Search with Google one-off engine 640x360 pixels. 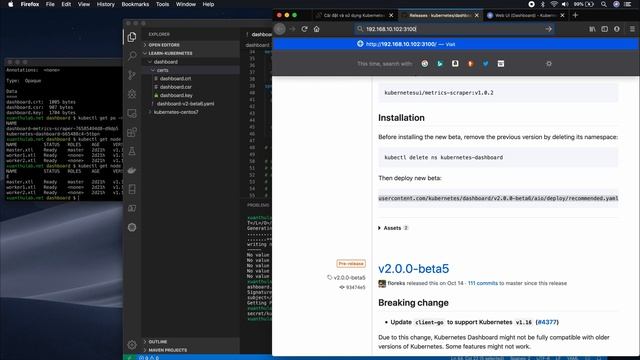[425, 64]
